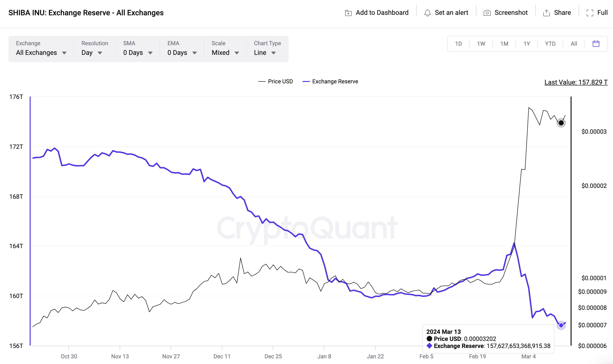613x364 pixels.
Task: Click the Nov 27 date label
Action: click(x=171, y=356)
